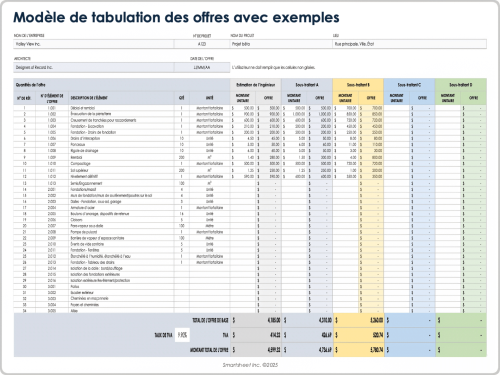Screen dimensions: 500x375
Task: Click bid element number '1.001' cell
Action: click(52, 108)
